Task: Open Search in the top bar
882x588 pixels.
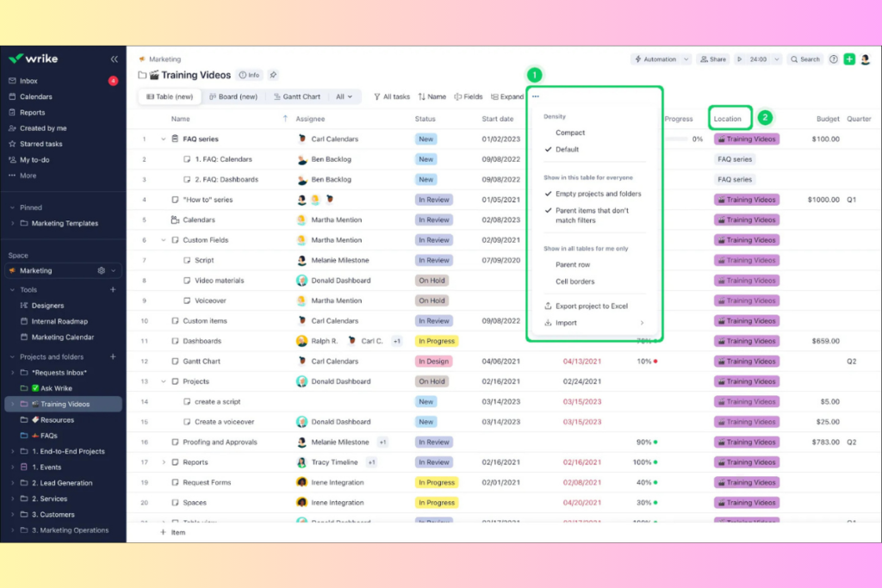Action: tap(805, 59)
